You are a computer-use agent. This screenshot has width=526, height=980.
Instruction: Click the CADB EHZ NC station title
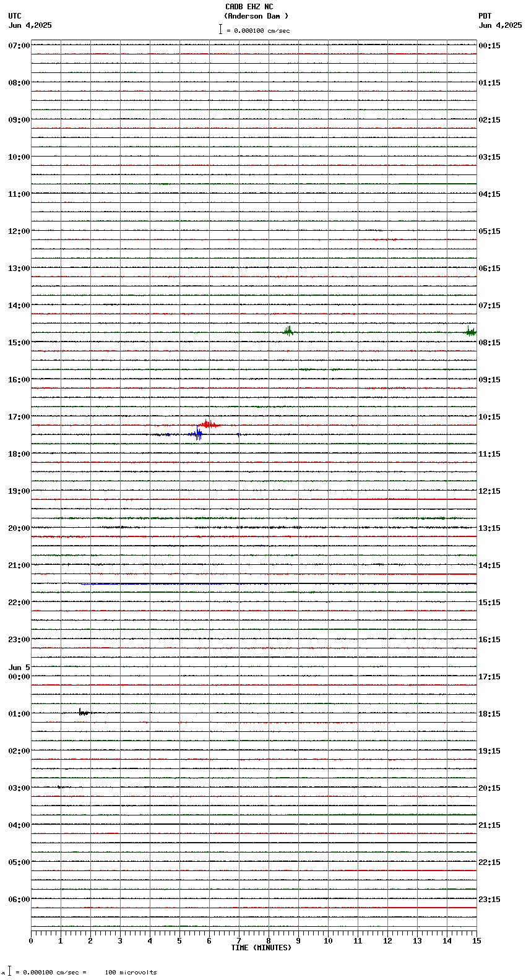[x=249, y=7]
